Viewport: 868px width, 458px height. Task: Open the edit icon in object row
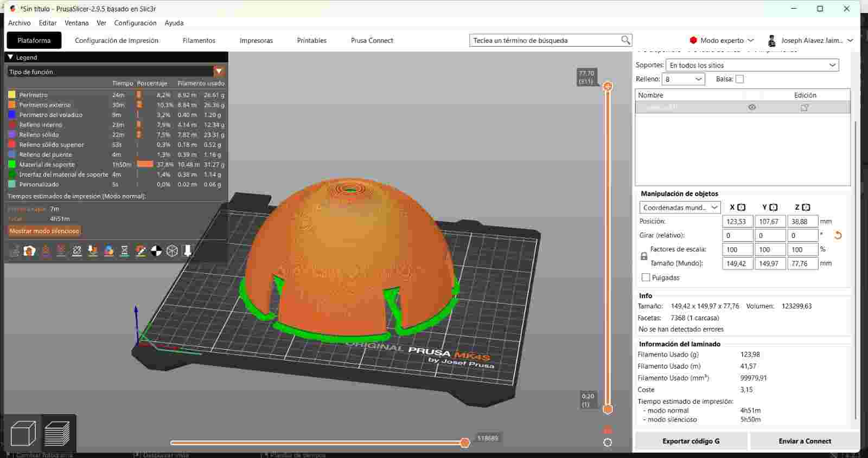click(805, 107)
